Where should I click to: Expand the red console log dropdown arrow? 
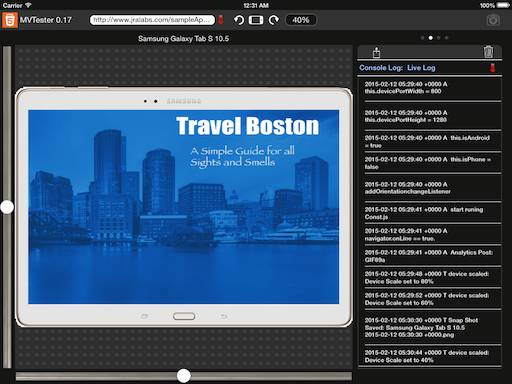click(493, 68)
